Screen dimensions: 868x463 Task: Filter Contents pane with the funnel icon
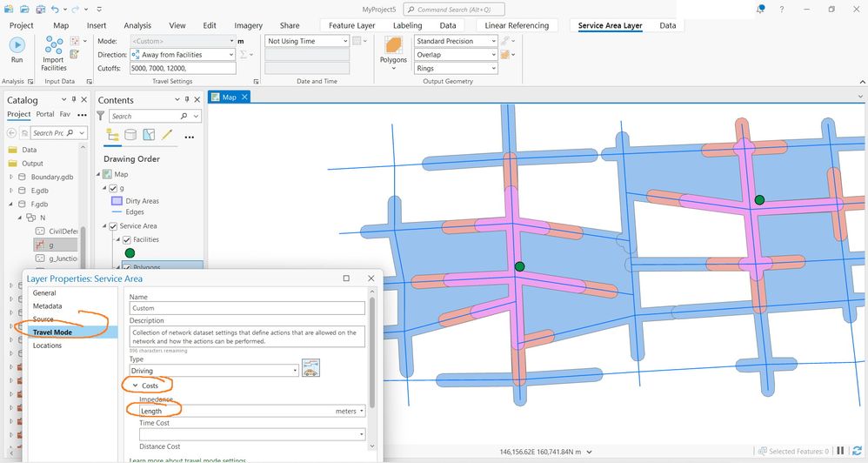point(101,116)
